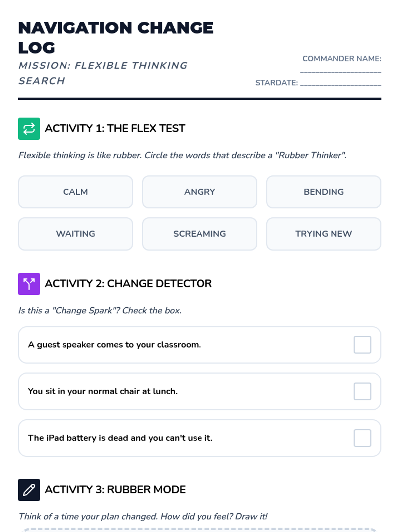Click the green swap arrows Activity 1 icon
The width and height of the screenshot is (399, 532).
tap(29, 129)
